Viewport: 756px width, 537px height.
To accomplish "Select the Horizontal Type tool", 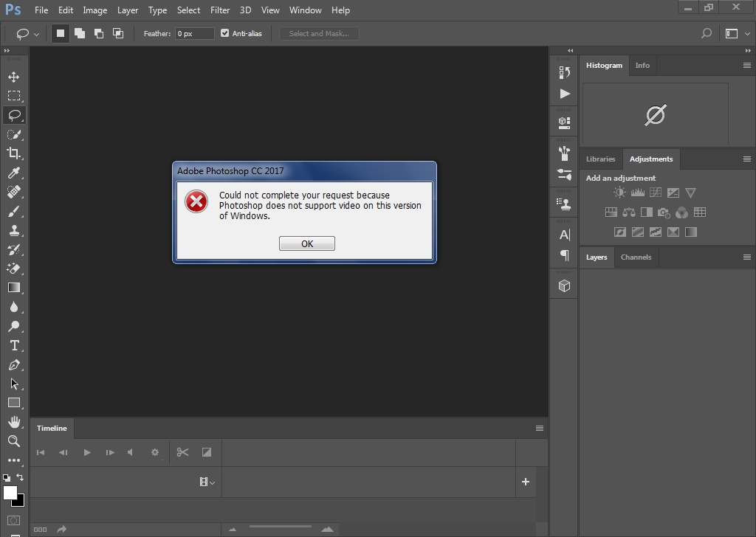I will 14,345.
